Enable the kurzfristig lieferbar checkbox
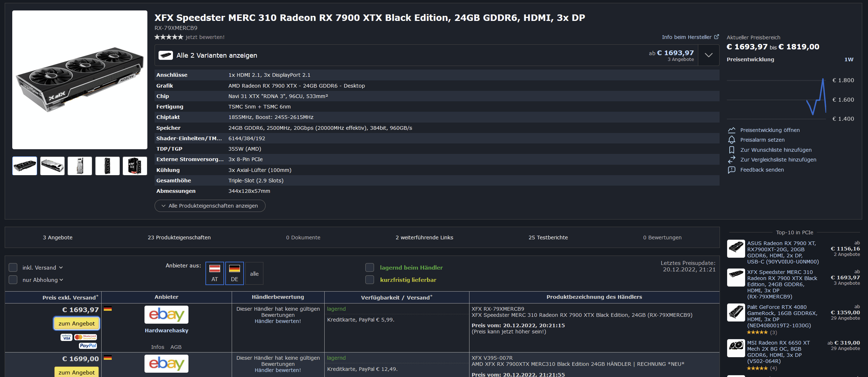Screen dimensions: 868x377 (x=370, y=280)
